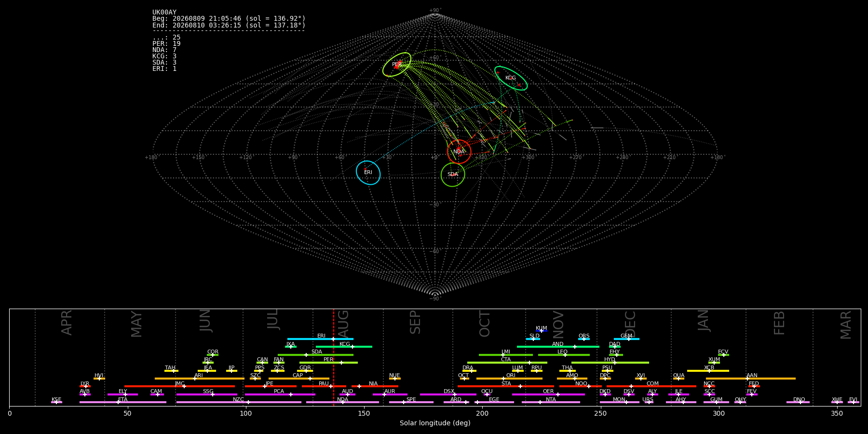
Task: Select the LEO shower bar
Action: click(564, 355)
